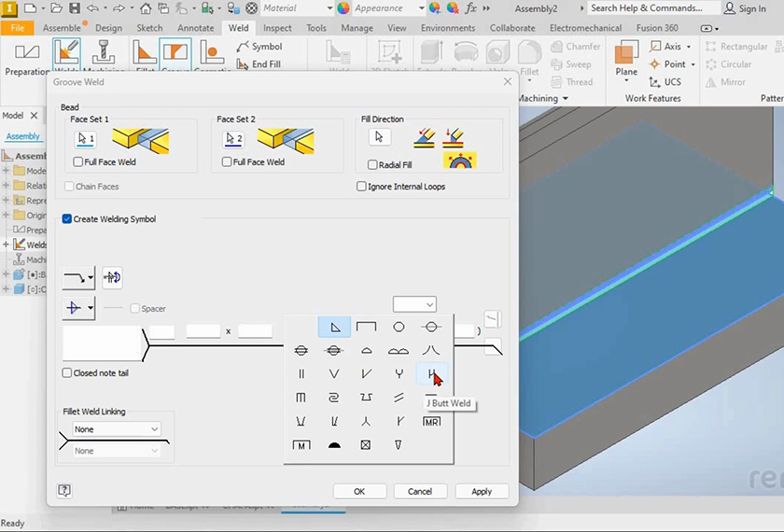
Task: Click Face Set 2 selection arrow button
Action: click(232, 139)
